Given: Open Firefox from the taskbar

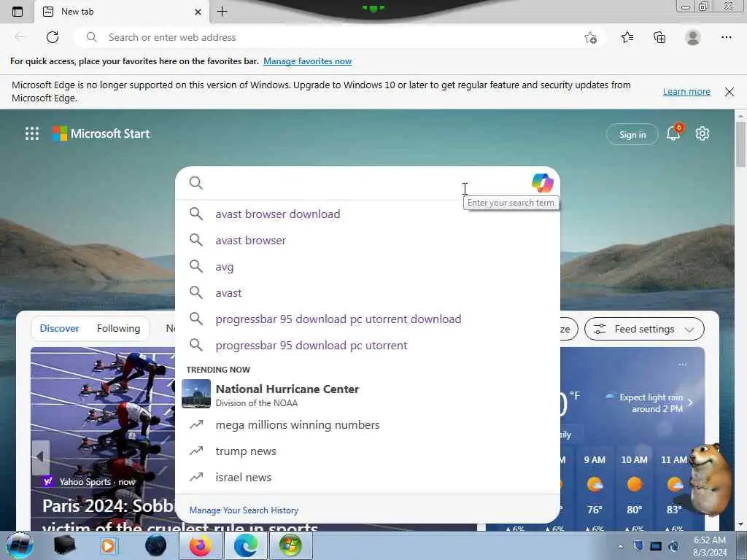Looking at the screenshot, I should tap(200, 545).
